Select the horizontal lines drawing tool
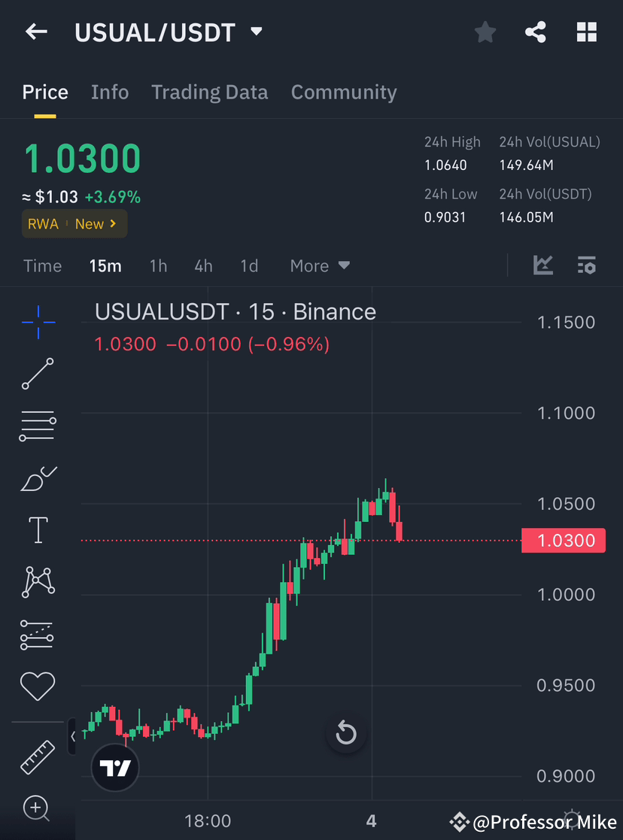This screenshot has height=840, width=623. [x=37, y=426]
